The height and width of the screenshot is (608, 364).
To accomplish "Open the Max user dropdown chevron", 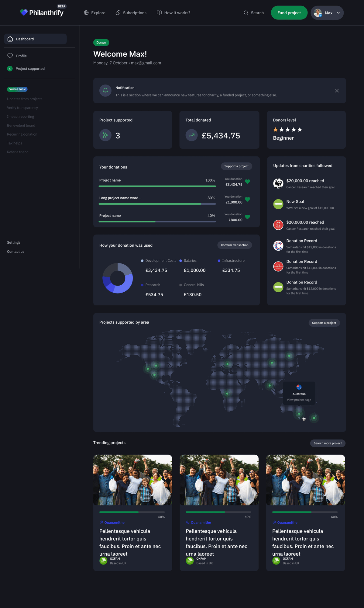I will (338, 13).
